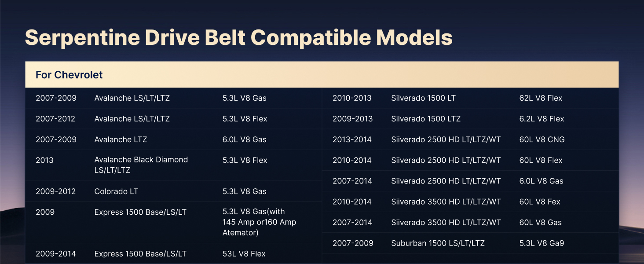644x264 pixels.
Task: Select the 2009-2012 year range for Colorado
Action: point(55,191)
